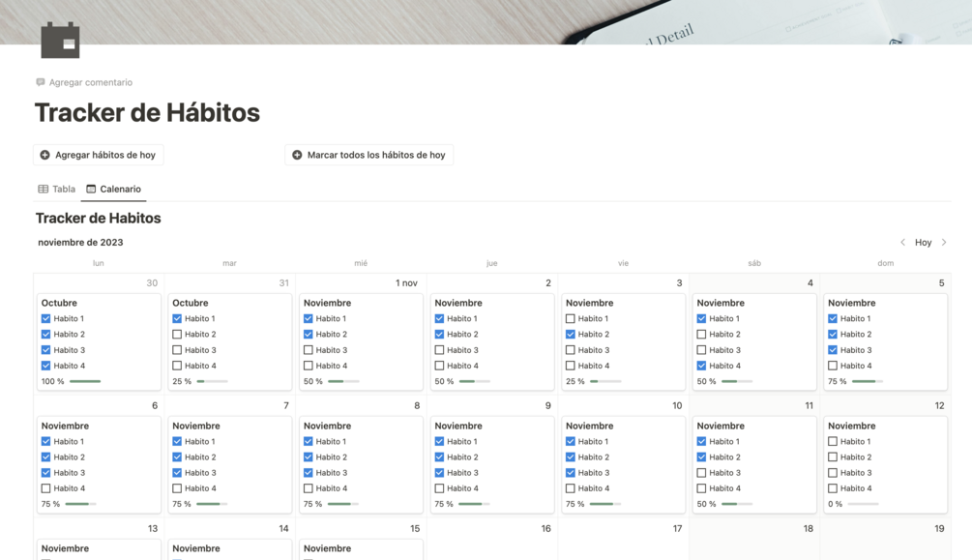Check Habito 3 on November 11
Screen dimensions: 972x560
click(x=701, y=473)
